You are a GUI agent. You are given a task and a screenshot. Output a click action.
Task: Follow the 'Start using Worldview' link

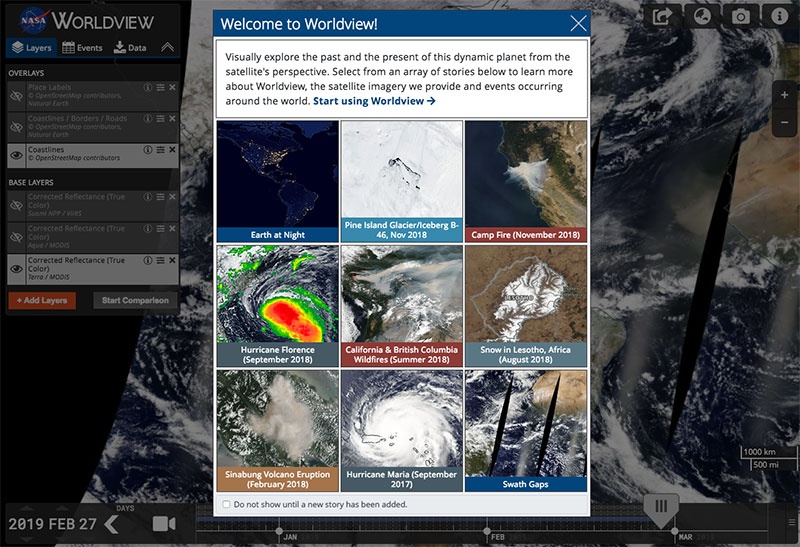pyautogui.click(x=374, y=101)
